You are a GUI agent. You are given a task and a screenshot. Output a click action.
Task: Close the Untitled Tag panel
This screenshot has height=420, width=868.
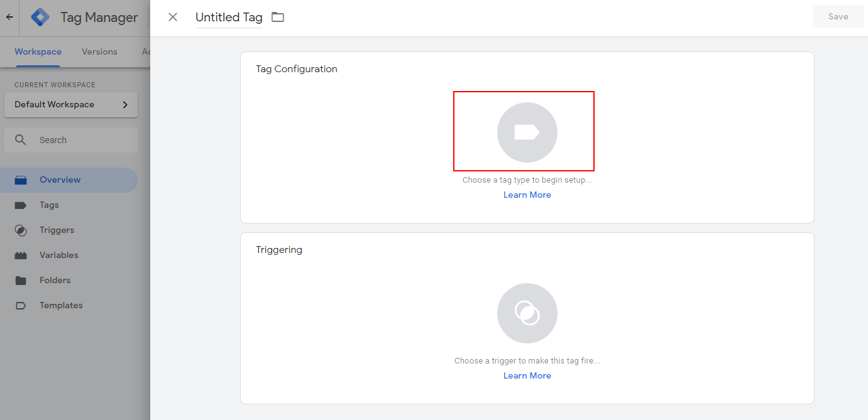(x=173, y=18)
